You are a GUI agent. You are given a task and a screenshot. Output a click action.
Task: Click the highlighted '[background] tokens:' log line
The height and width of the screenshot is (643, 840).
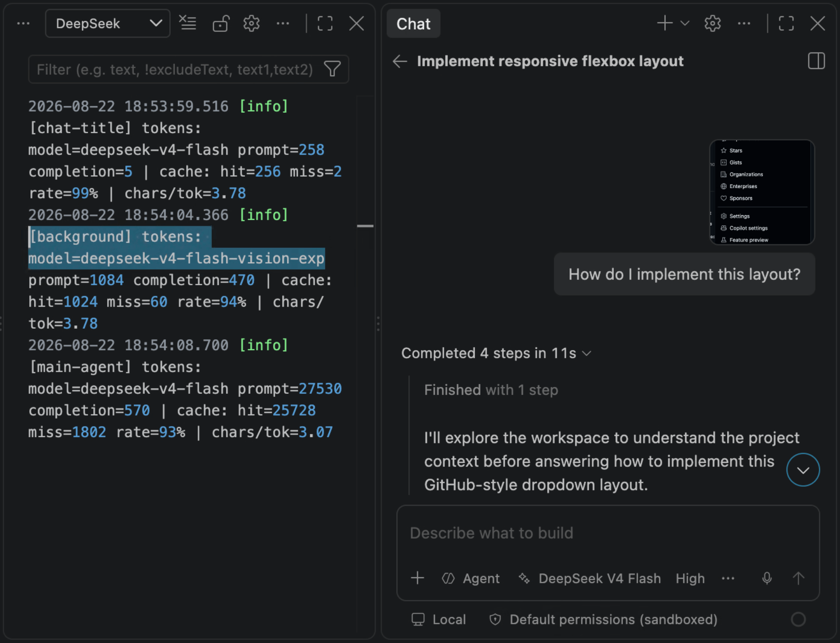[115, 237]
